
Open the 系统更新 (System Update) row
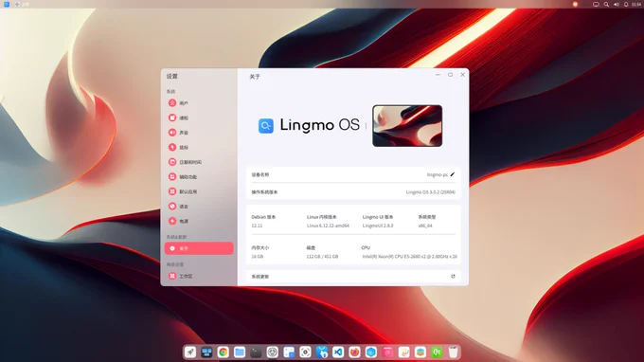pos(353,277)
